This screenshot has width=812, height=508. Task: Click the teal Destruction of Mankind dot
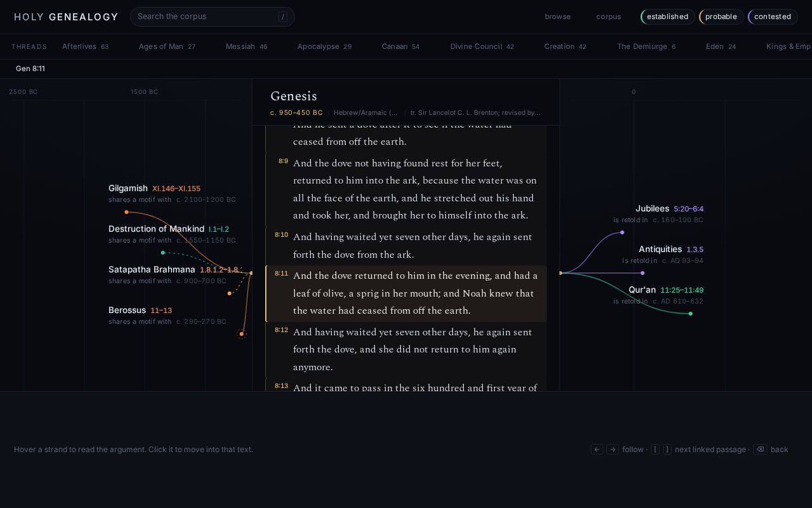(x=163, y=253)
